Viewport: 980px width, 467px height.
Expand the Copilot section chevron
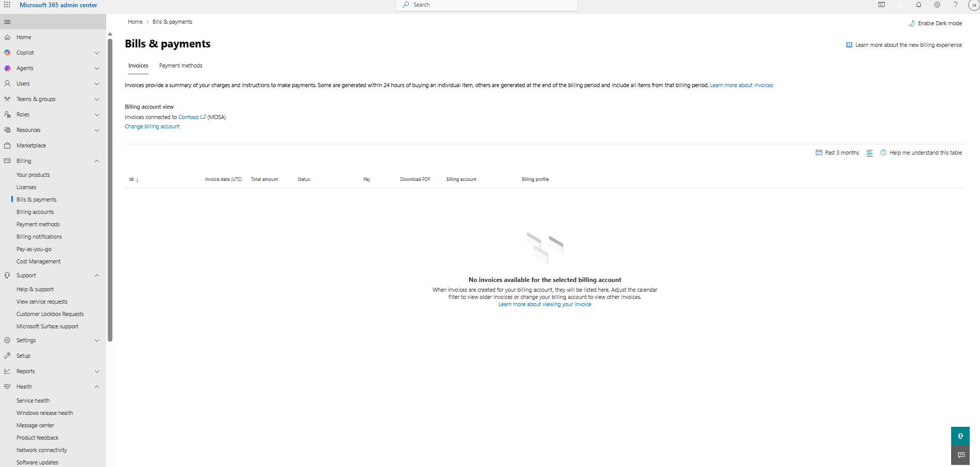coord(97,53)
